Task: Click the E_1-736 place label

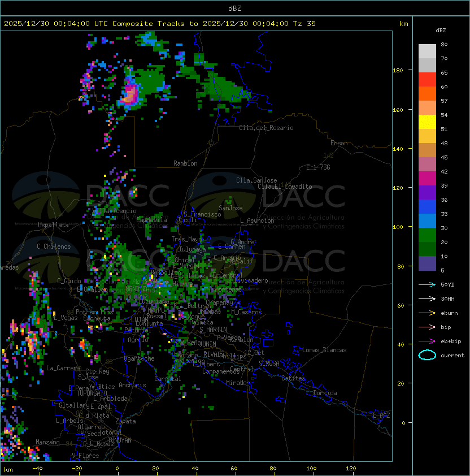Action: point(318,167)
